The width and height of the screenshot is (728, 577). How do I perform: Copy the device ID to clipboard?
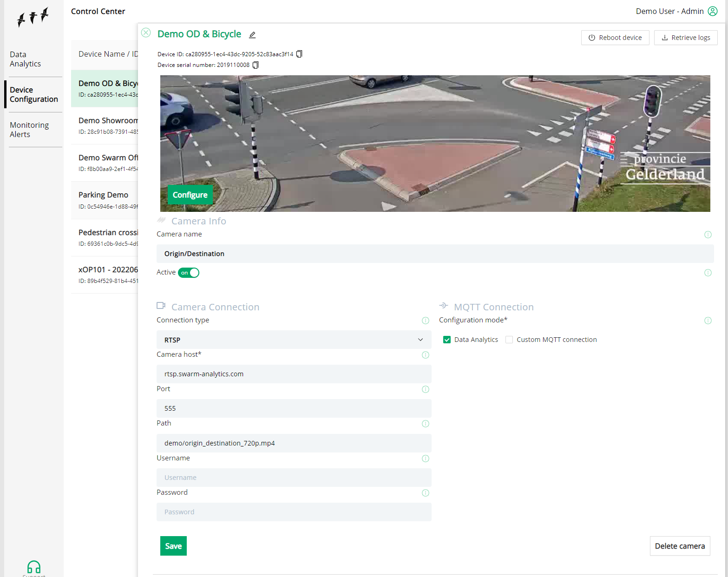point(299,54)
